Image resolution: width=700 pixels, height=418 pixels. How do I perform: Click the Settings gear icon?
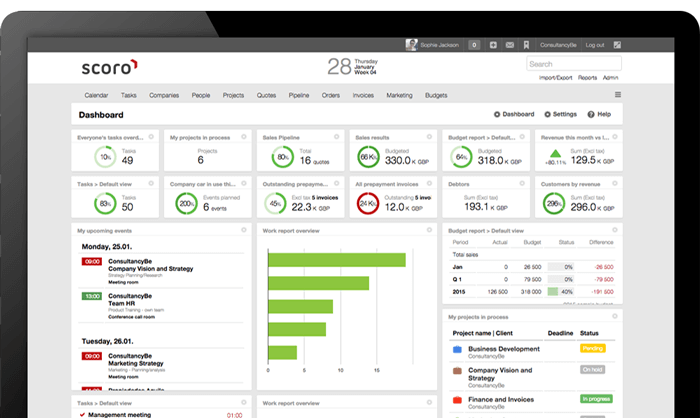pos(547,114)
